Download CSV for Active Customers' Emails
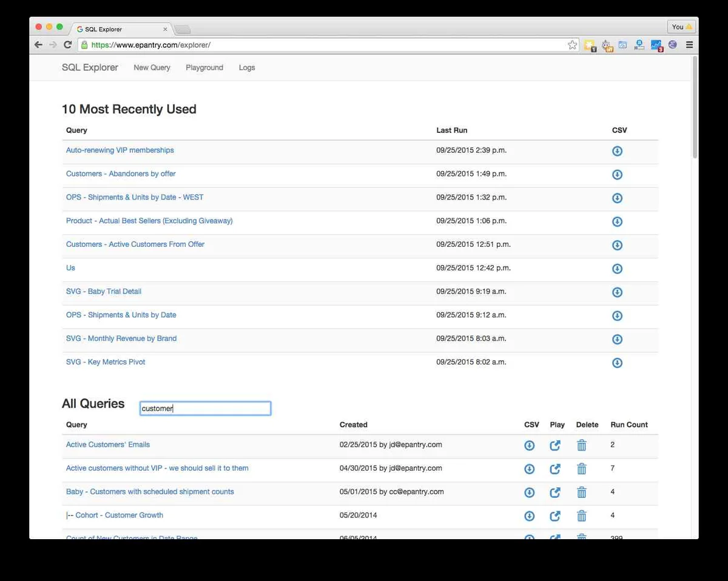The height and width of the screenshot is (581, 728). (529, 446)
